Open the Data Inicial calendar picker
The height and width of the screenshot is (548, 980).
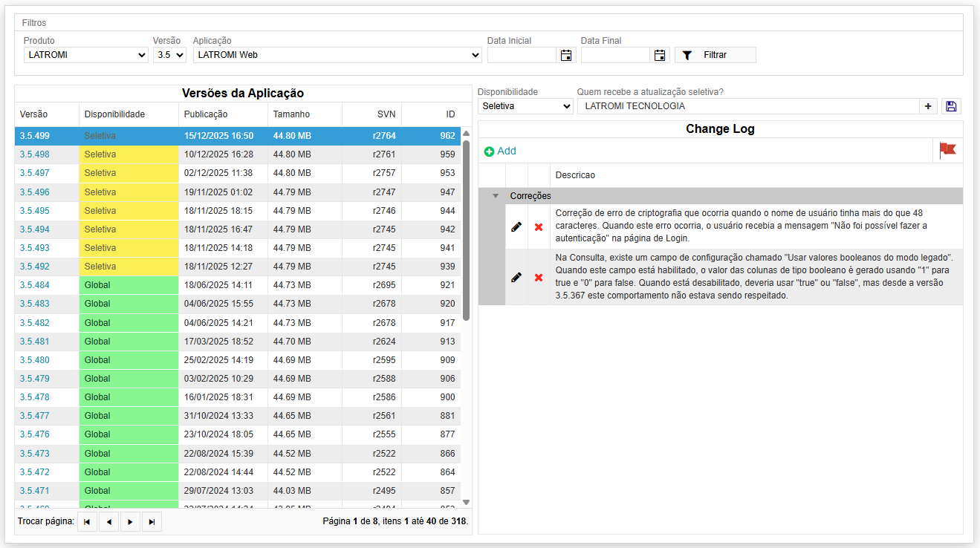pos(566,55)
